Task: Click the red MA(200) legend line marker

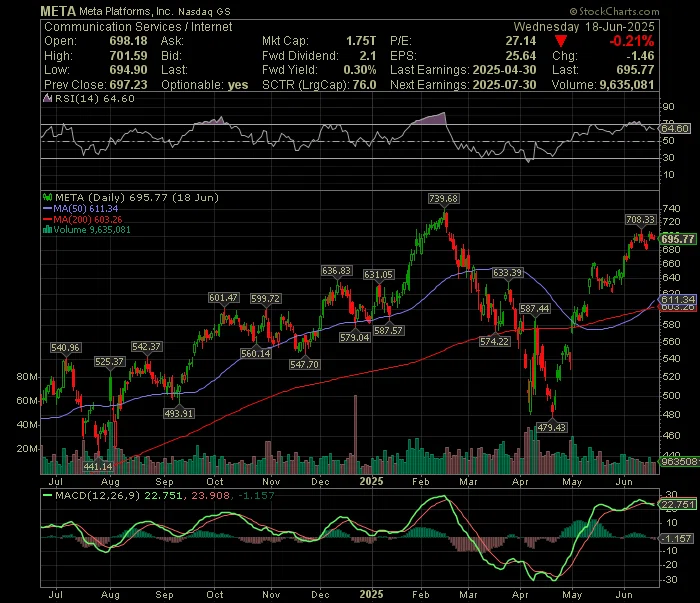Action: (47, 220)
